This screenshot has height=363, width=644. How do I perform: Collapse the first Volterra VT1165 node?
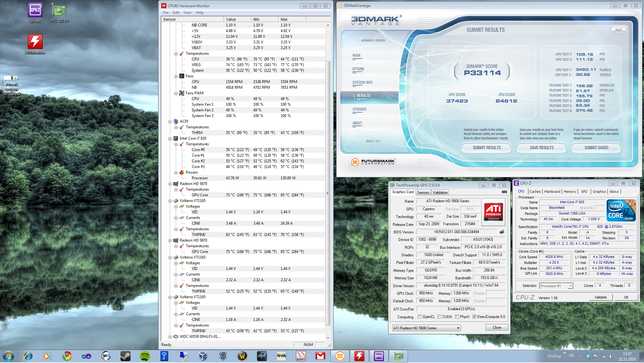(x=170, y=201)
